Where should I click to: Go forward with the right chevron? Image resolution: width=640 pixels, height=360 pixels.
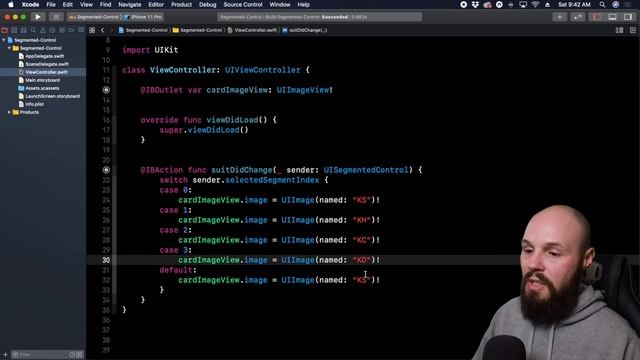[111, 30]
